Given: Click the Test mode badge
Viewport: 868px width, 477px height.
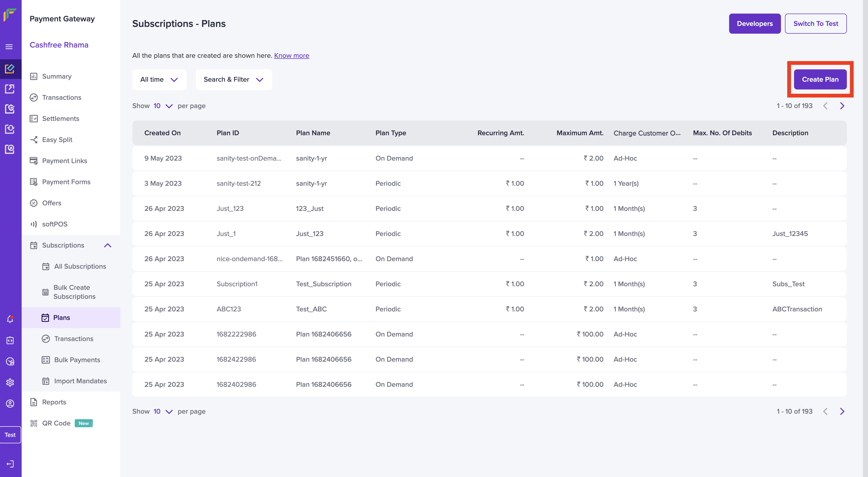Looking at the screenshot, I should pos(10,435).
